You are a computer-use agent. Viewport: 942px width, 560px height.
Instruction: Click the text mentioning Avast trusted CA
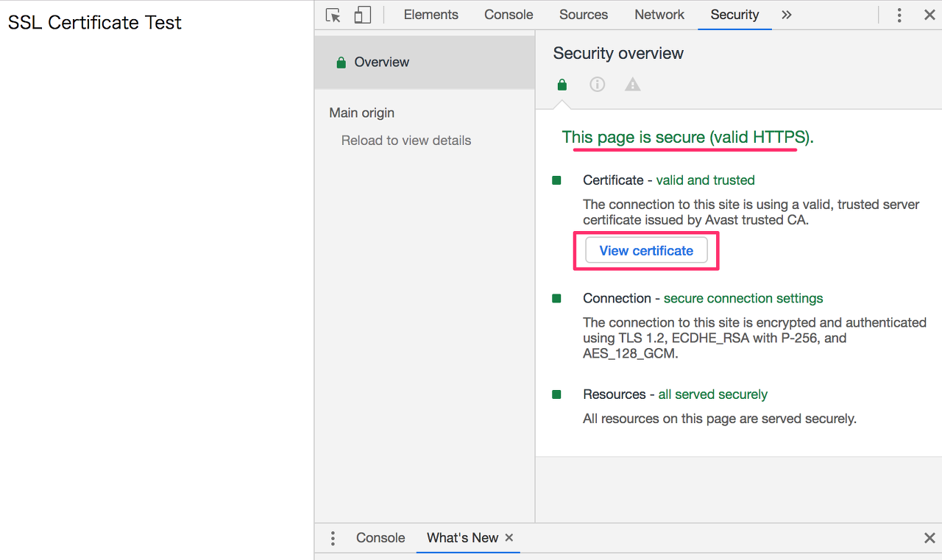pyautogui.click(x=751, y=212)
